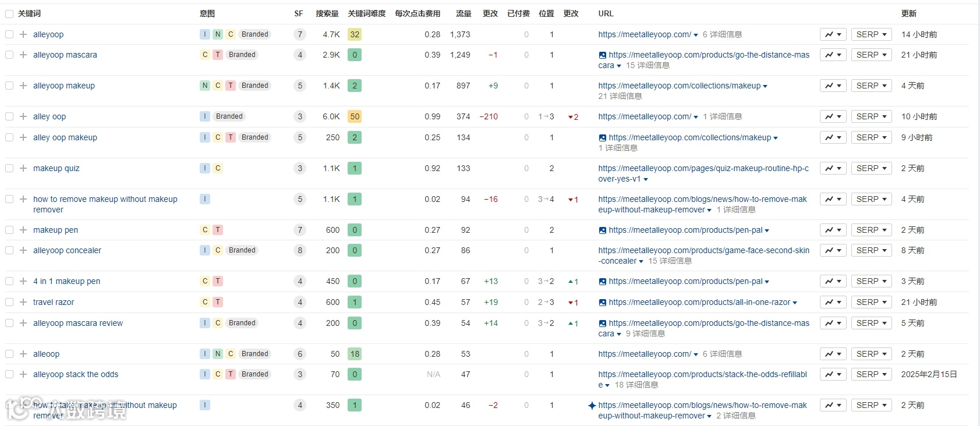
Task: Open keyword link alleyoop concealer
Action: pos(67,250)
